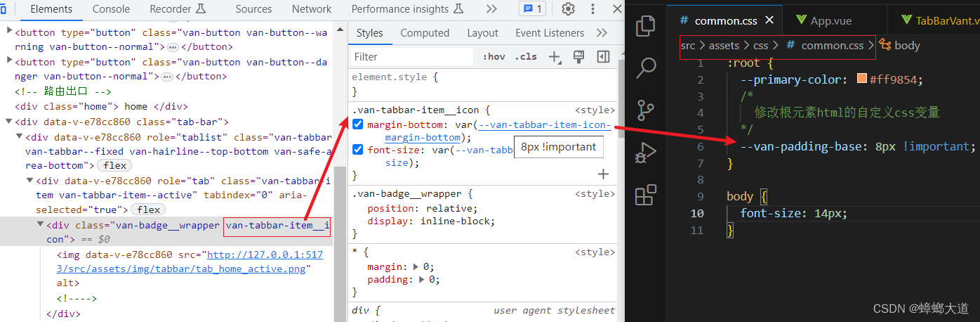The image size is (980, 322).
Task: Switch to the Console tab
Action: click(111, 9)
